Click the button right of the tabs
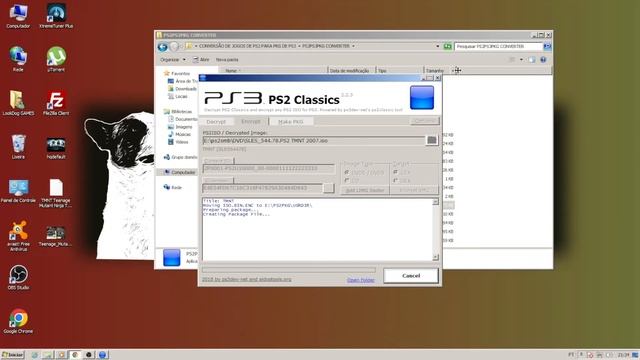The height and width of the screenshot is (360, 640). point(424,121)
